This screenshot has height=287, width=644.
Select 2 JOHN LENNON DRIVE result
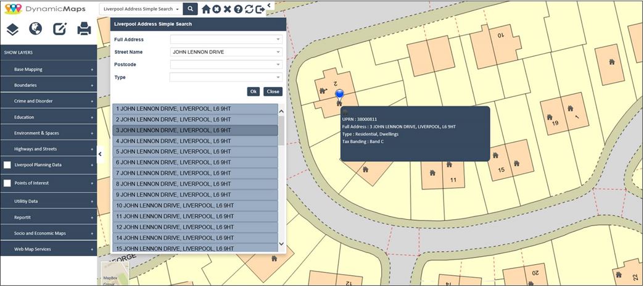[x=195, y=120]
